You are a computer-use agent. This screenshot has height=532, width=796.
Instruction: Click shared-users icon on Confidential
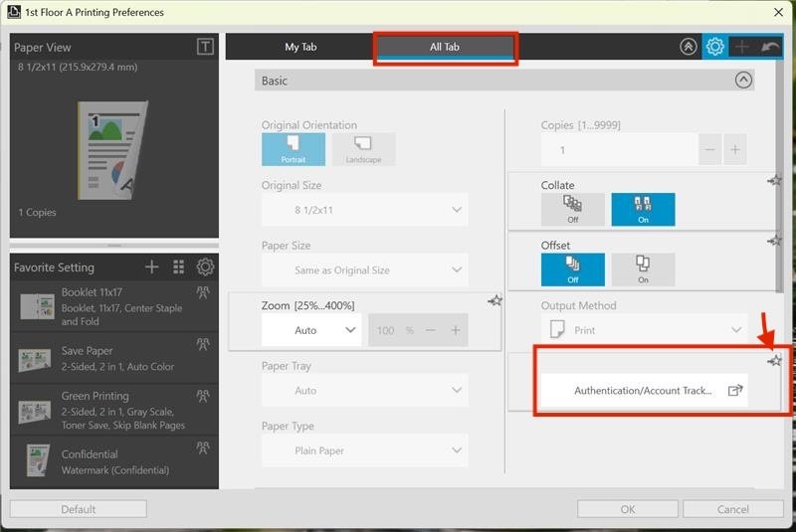point(203,447)
